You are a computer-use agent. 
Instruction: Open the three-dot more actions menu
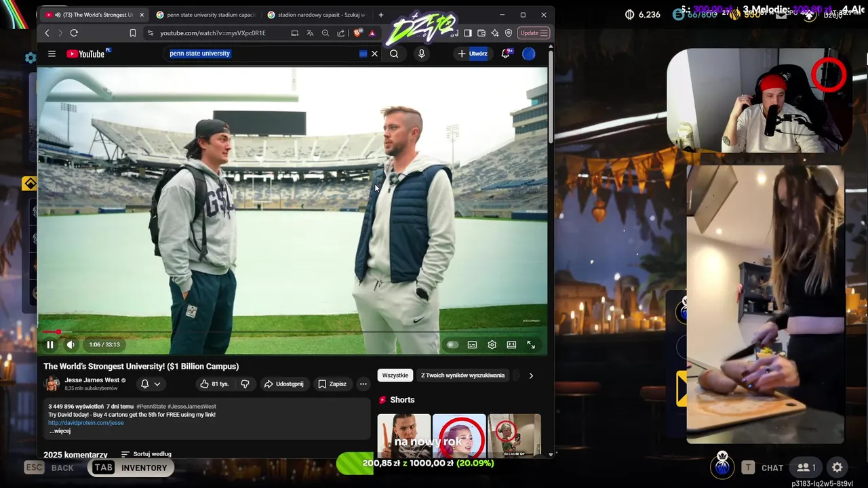pyautogui.click(x=363, y=384)
